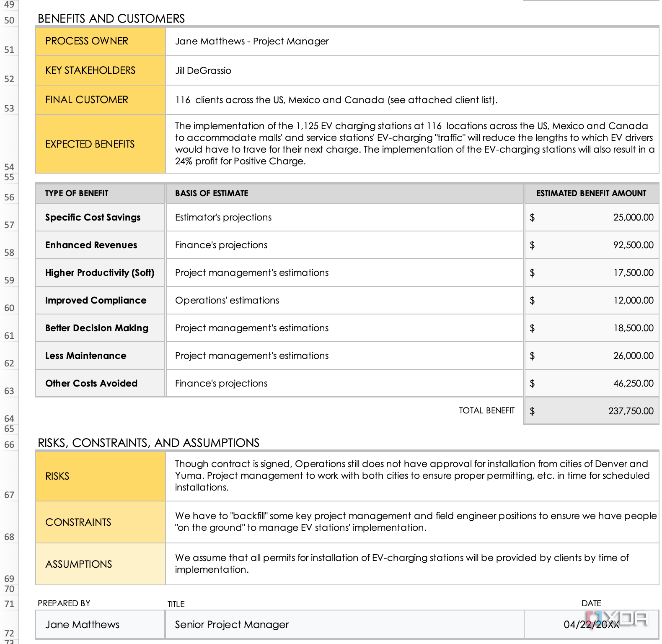Select the 26,000.00 amount cell

[592, 356]
